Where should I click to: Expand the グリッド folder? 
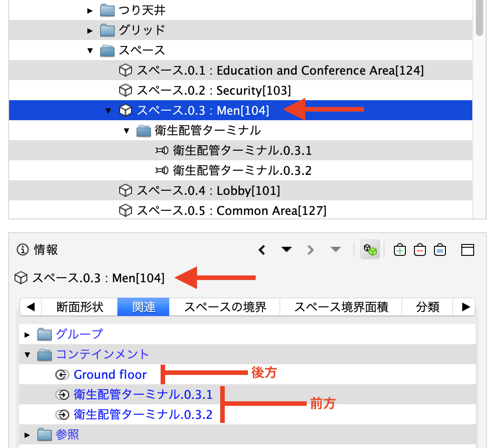coord(90,31)
